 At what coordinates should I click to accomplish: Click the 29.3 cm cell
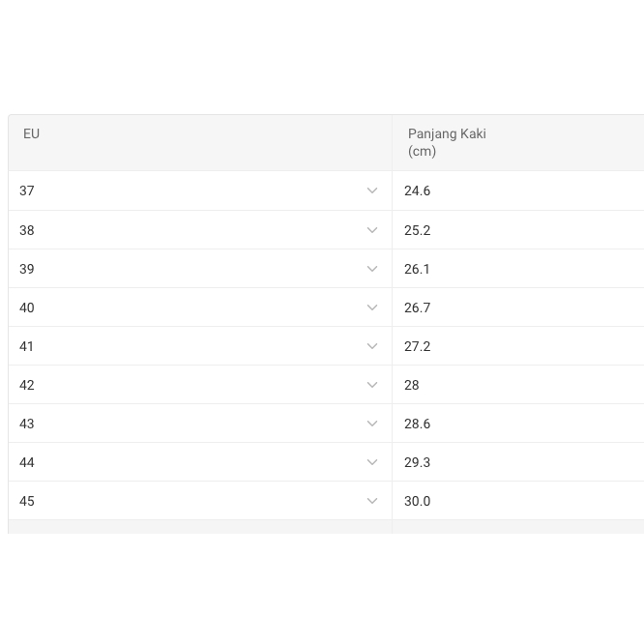pos(418,462)
